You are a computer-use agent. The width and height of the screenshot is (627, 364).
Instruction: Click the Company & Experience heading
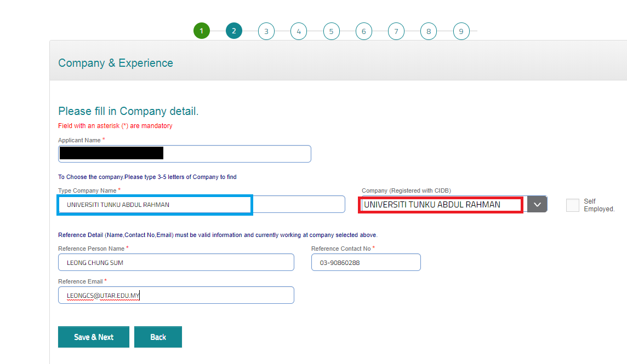click(116, 63)
